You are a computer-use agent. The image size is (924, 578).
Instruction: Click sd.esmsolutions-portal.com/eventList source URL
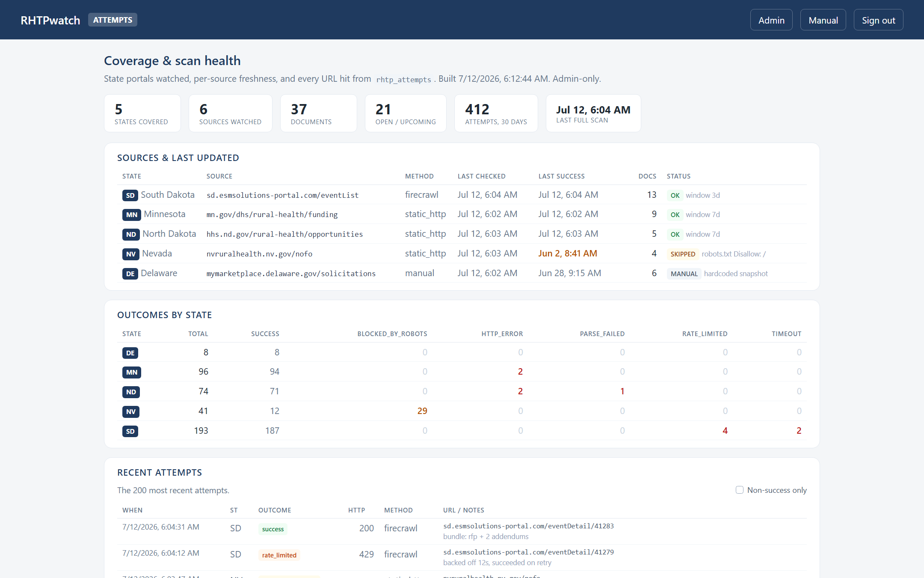(x=282, y=195)
